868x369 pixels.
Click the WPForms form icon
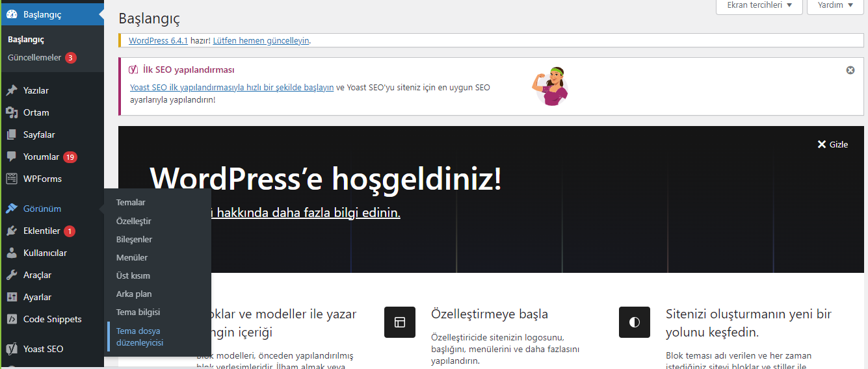point(12,179)
